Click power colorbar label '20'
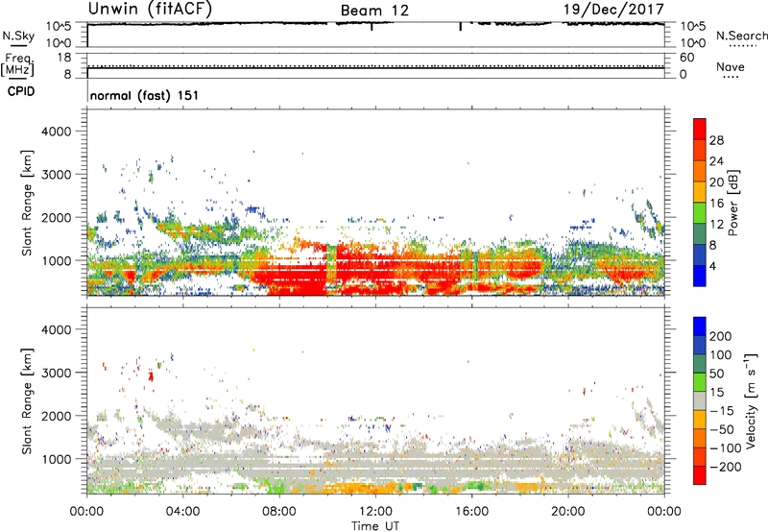The image size is (768, 532). click(716, 182)
